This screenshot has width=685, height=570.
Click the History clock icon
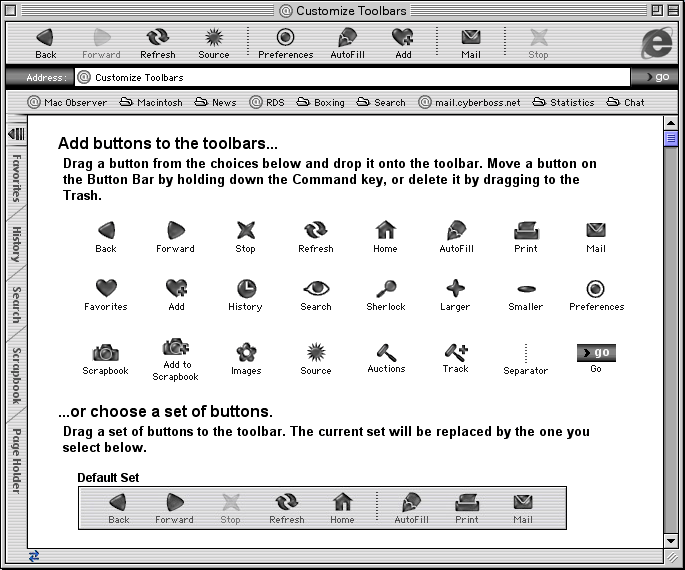tap(245, 289)
